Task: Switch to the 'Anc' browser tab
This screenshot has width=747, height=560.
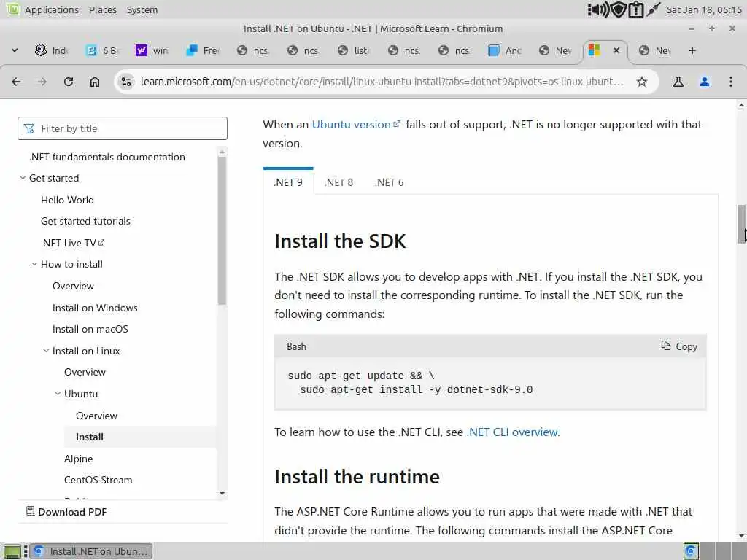Action: point(505,50)
